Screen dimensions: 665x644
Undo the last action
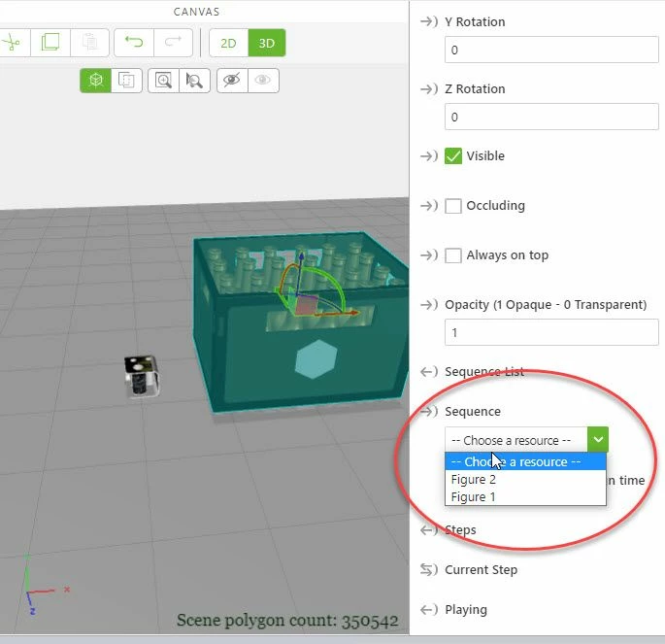(134, 43)
